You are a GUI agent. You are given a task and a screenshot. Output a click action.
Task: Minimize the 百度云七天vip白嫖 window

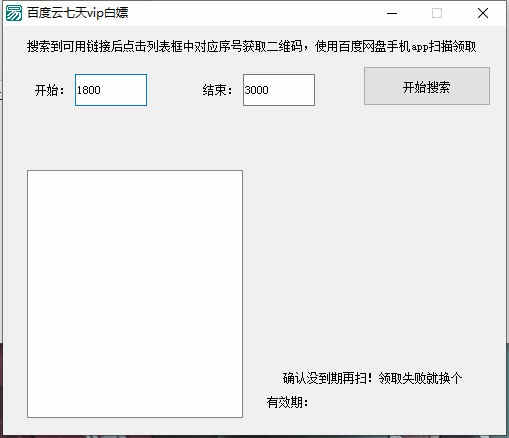pos(392,13)
